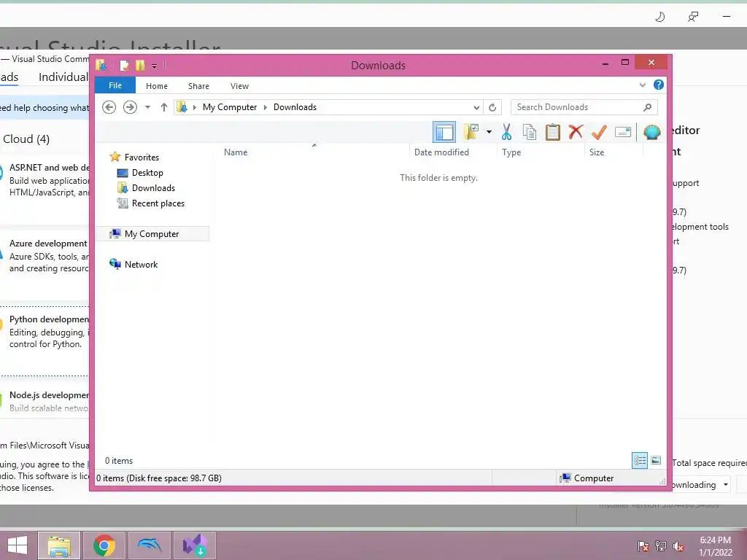Click the '0 items' count text

coord(119,461)
